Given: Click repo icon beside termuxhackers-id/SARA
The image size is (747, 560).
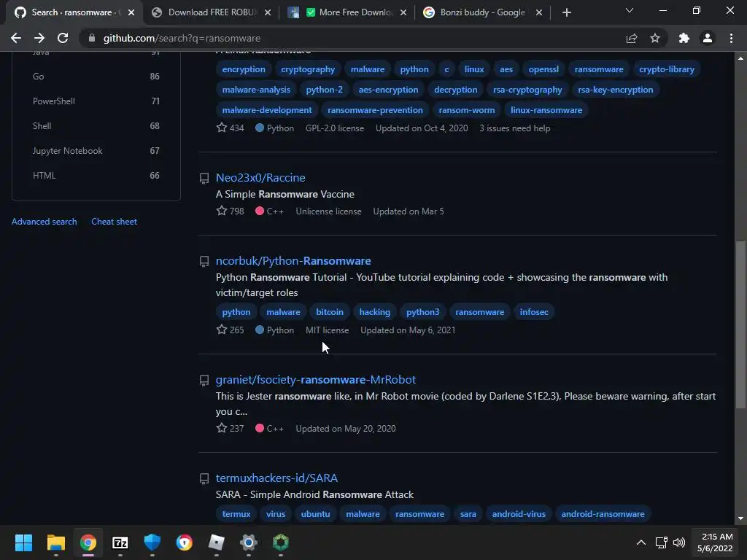Looking at the screenshot, I should pos(204,478).
